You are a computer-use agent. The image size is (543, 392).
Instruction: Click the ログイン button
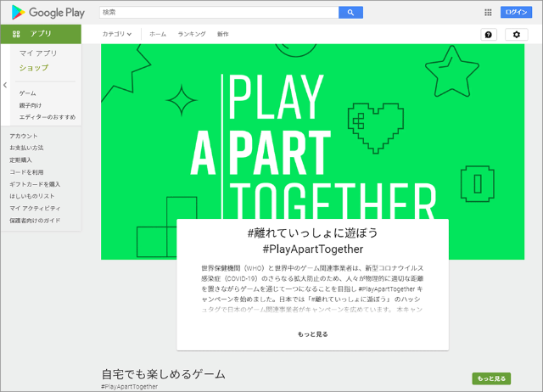[x=516, y=13]
